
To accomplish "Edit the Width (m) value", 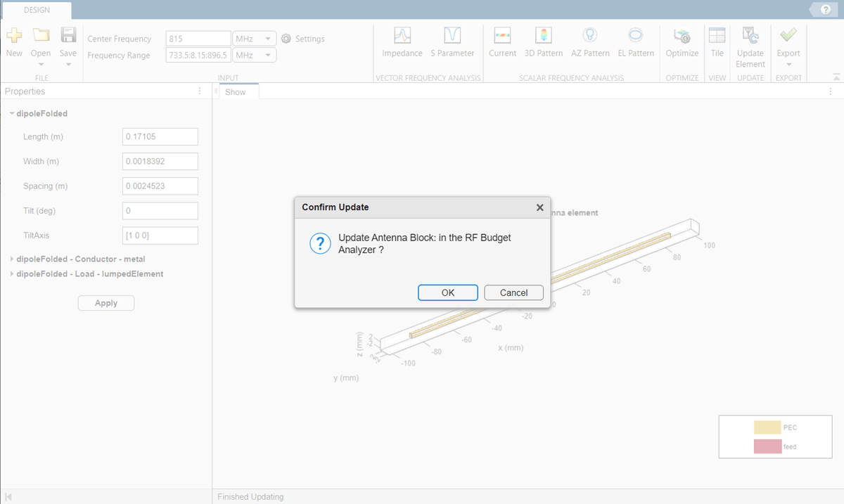I will click(x=160, y=161).
